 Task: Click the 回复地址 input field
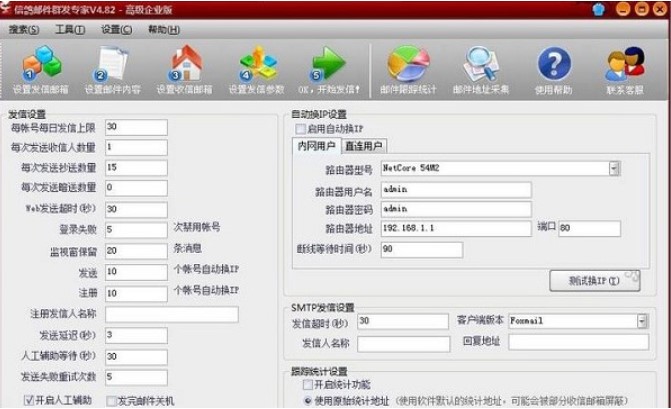[x=579, y=342]
